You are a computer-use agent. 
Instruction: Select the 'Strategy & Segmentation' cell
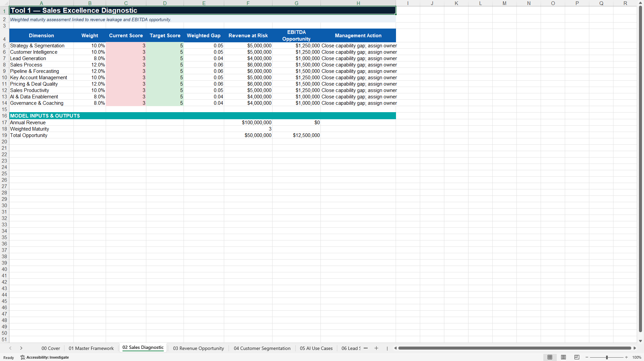click(41, 46)
